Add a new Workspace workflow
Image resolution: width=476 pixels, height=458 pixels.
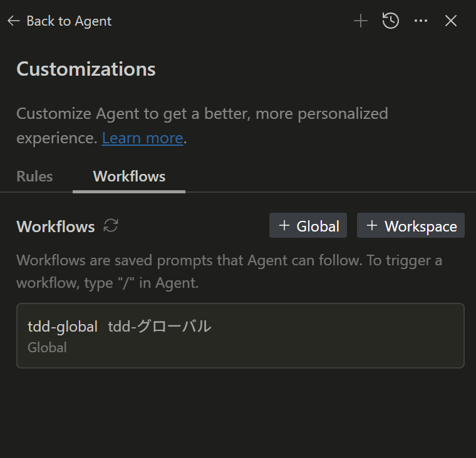pos(411,226)
